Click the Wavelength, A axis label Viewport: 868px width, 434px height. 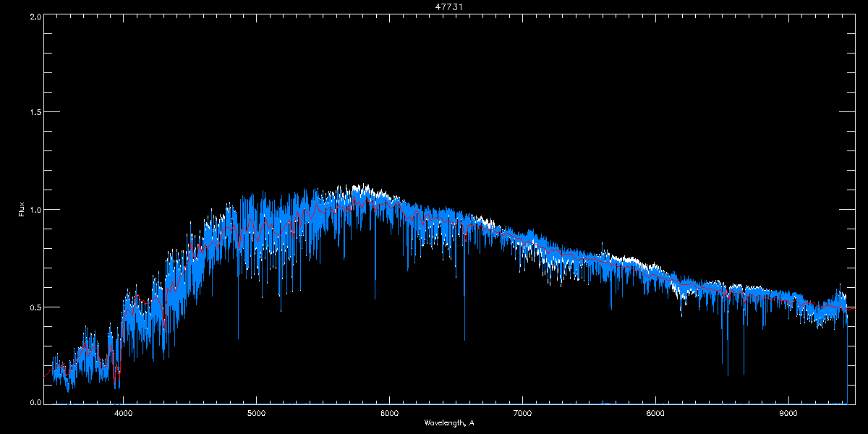(x=449, y=422)
